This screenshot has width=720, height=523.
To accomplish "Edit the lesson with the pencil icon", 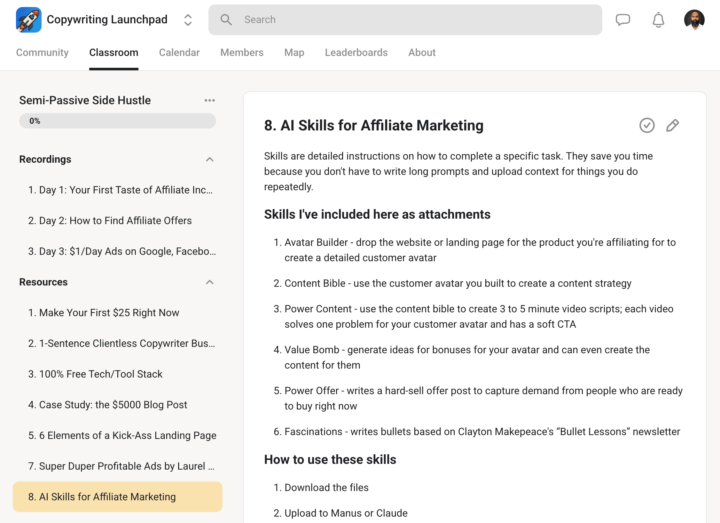I will 672,125.
